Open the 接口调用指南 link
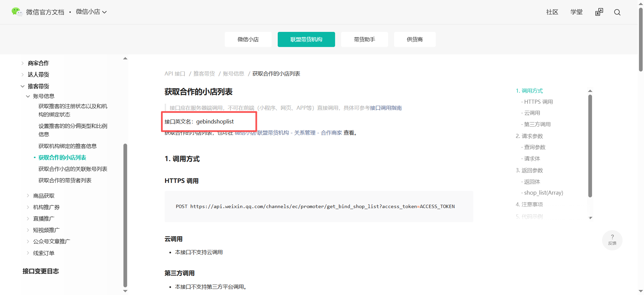This screenshot has width=644, height=295. (386, 108)
